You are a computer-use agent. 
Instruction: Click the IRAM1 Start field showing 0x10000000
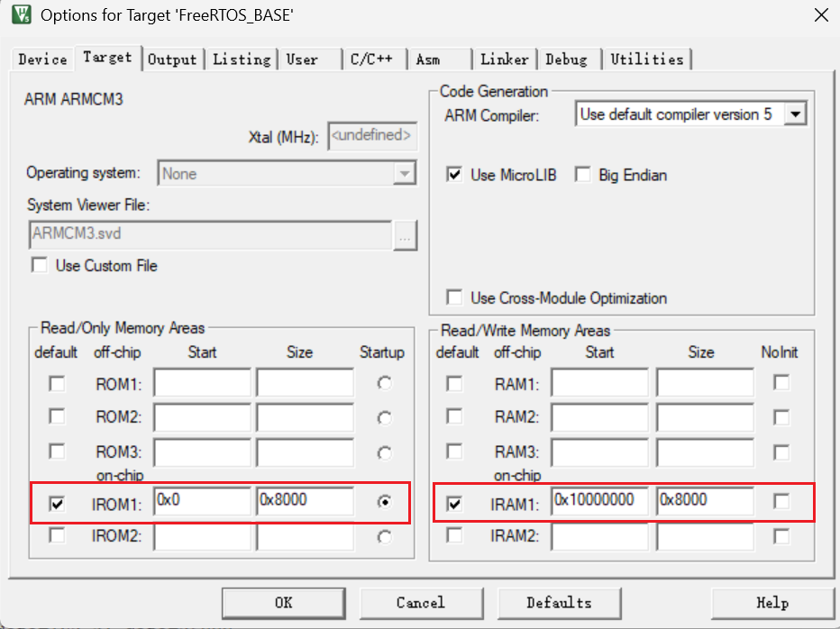click(599, 501)
